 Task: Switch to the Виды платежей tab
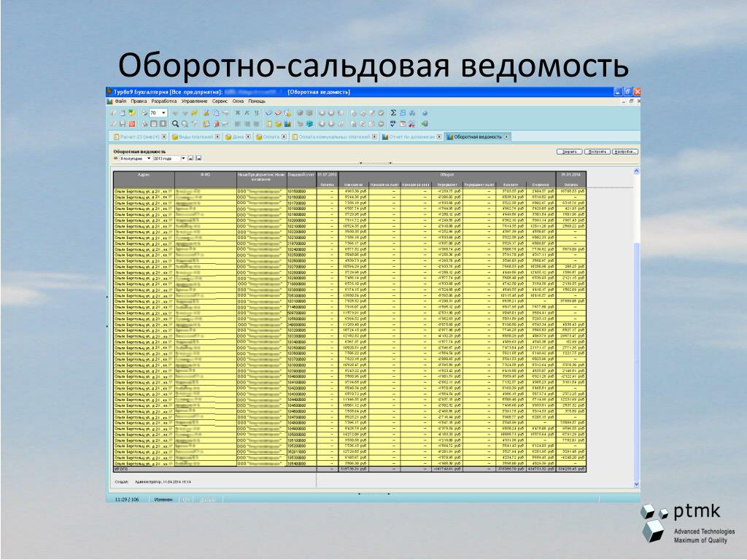coord(196,136)
